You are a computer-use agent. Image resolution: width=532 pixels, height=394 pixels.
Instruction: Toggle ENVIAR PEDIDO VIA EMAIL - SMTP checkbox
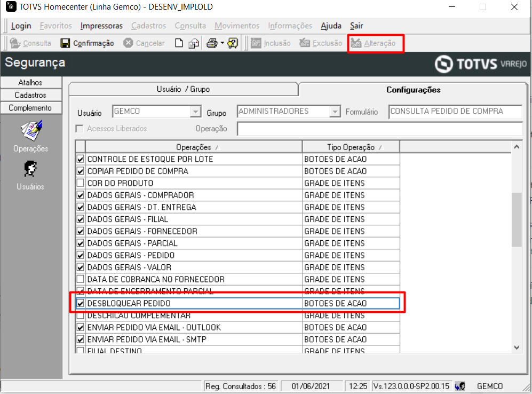80,340
